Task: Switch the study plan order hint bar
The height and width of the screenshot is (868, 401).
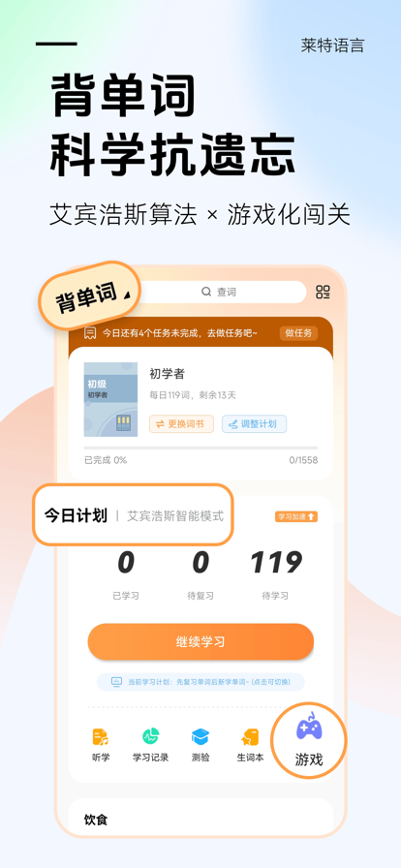Action: coord(200,682)
